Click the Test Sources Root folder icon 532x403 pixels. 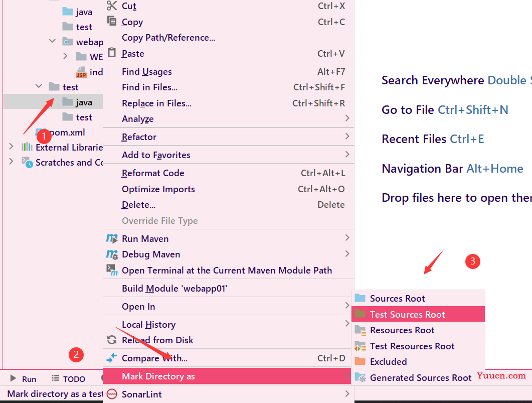pos(360,314)
